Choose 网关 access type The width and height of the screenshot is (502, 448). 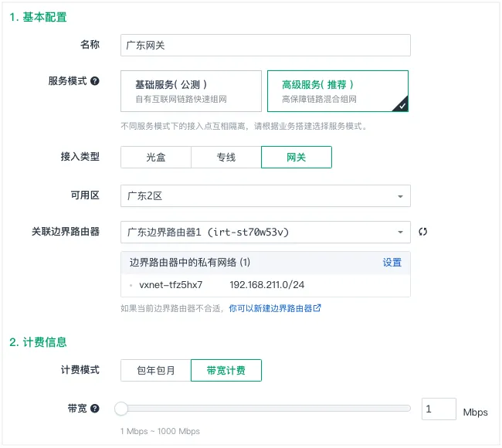[x=297, y=157]
